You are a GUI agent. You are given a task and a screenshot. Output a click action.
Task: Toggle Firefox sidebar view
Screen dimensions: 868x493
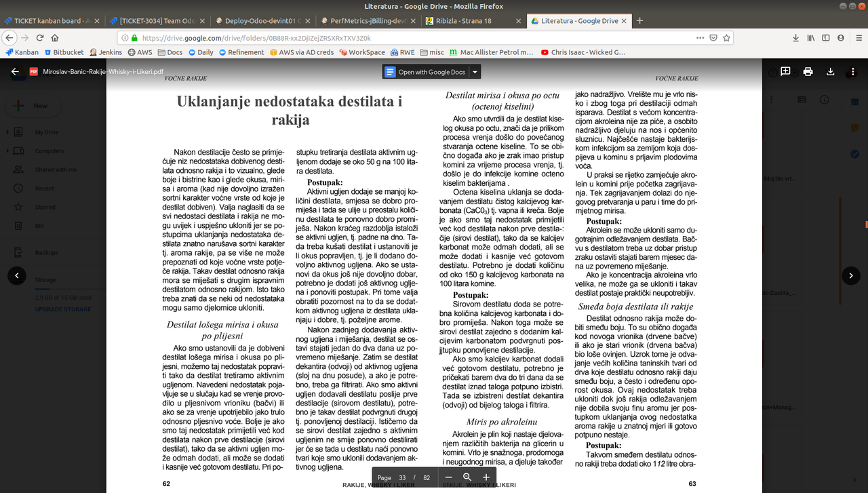tap(825, 38)
